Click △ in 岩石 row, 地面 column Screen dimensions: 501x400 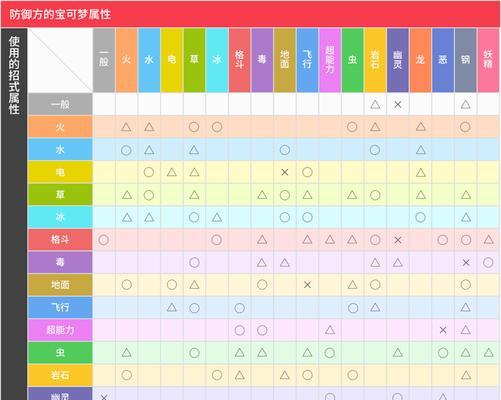tap(285, 375)
